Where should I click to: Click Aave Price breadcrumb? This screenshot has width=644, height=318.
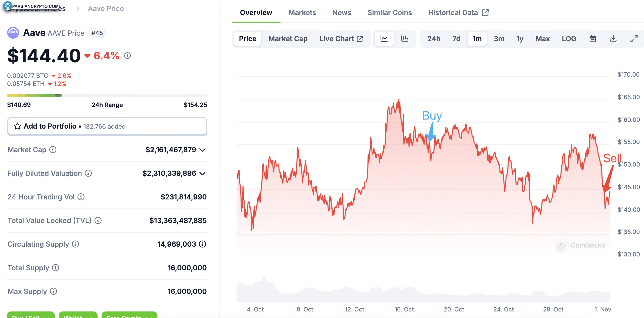coord(106,9)
